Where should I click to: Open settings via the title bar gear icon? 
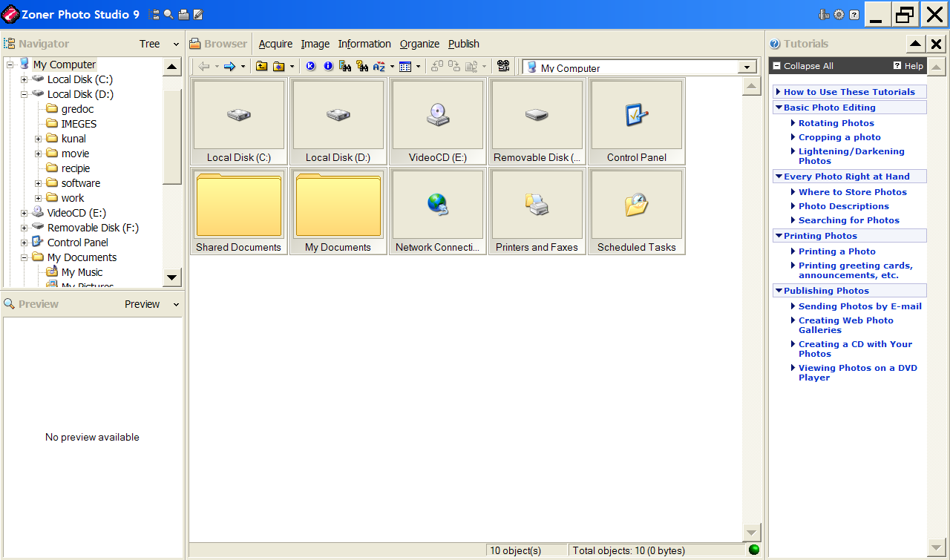pos(839,15)
